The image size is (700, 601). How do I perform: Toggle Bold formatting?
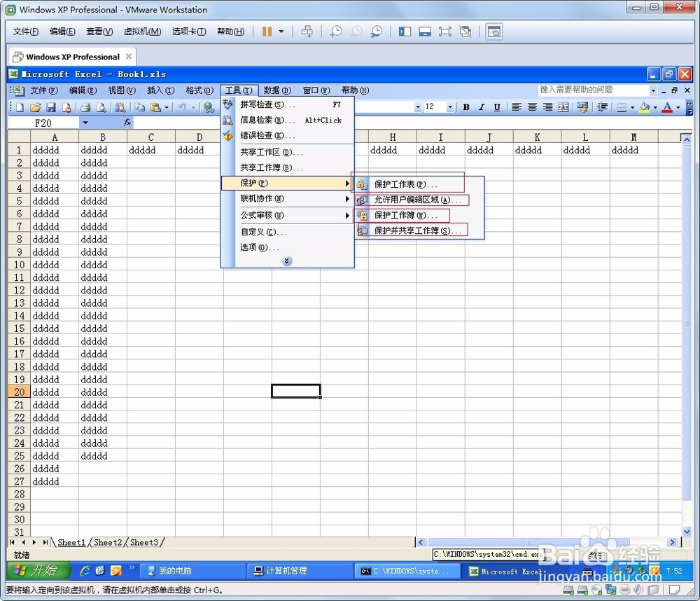coord(466,106)
